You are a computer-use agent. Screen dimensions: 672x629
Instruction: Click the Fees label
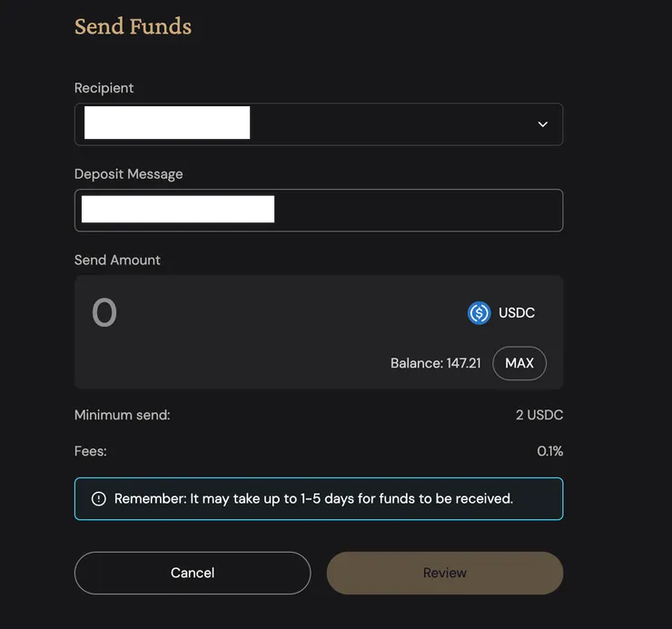pyautogui.click(x=90, y=450)
